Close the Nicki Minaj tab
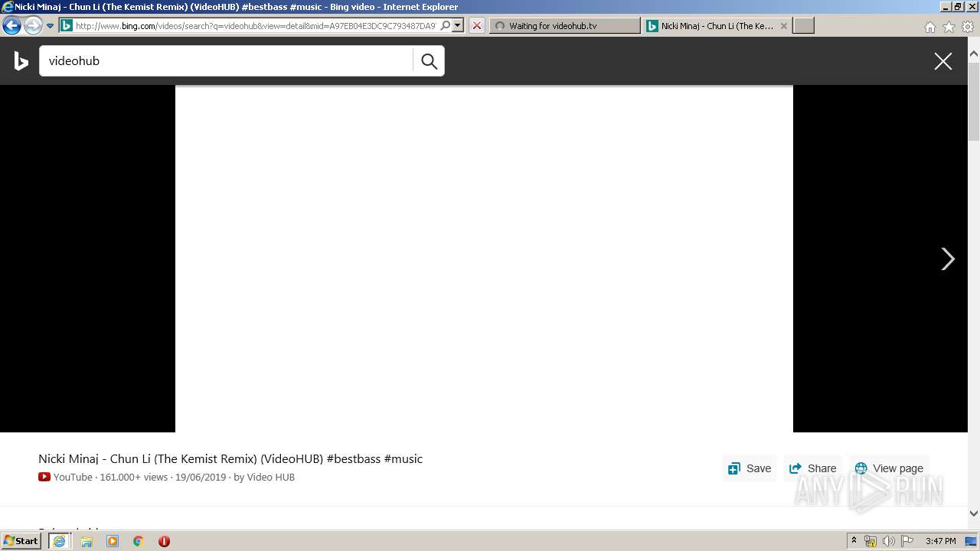This screenshot has width=980, height=551. pyautogui.click(x=783, y=26)
